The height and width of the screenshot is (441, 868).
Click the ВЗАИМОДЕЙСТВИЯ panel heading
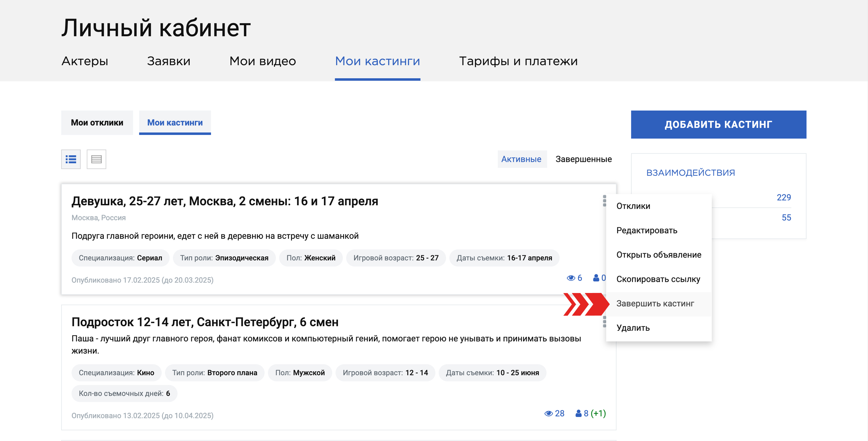coord(691,173)
